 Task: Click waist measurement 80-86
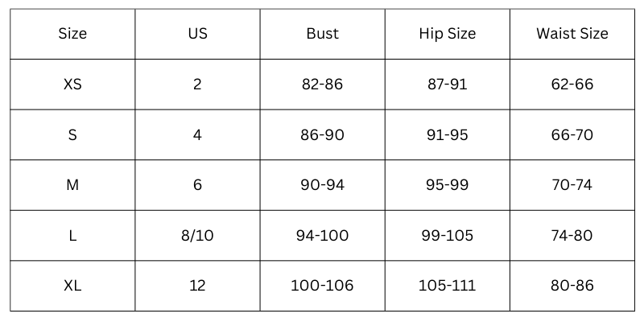point(572,286)
